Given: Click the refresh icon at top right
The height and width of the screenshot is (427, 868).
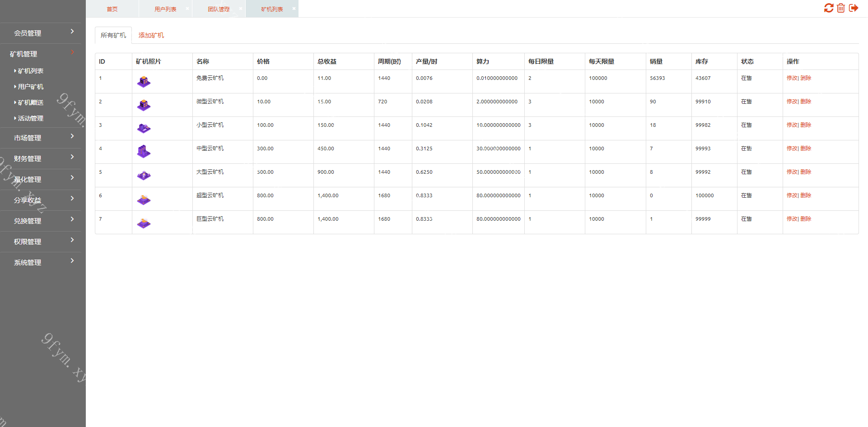Looking at the screenshot, I should [x=829, y=8].
